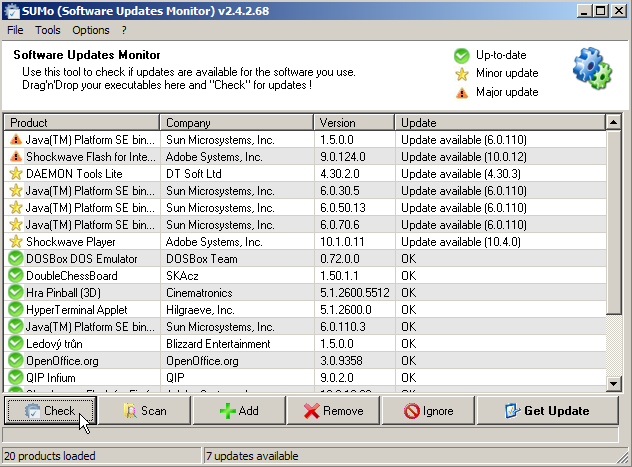Click the Ignore button

(428, 411)
